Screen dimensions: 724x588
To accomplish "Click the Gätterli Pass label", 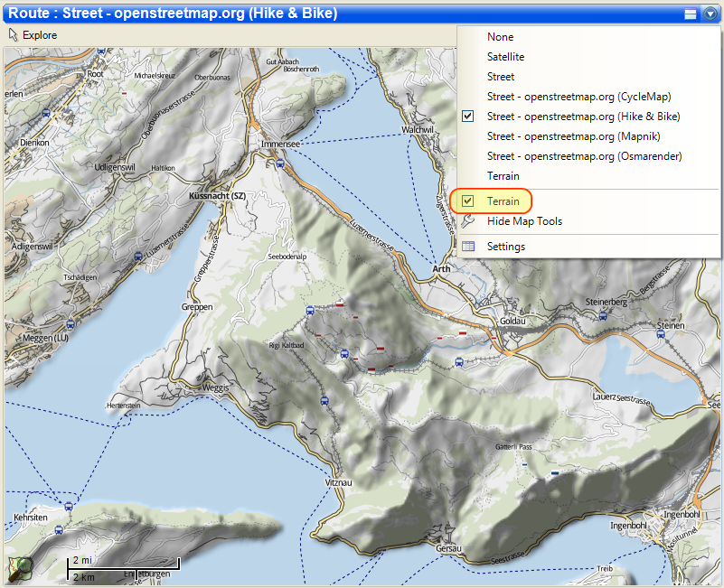I will 513,447.
